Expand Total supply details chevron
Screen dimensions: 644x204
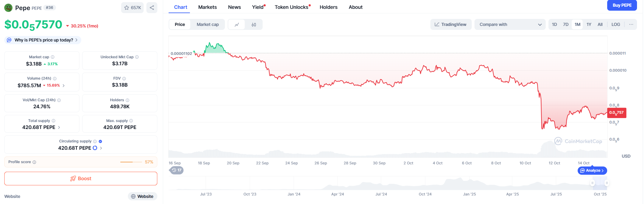point(59,127)
